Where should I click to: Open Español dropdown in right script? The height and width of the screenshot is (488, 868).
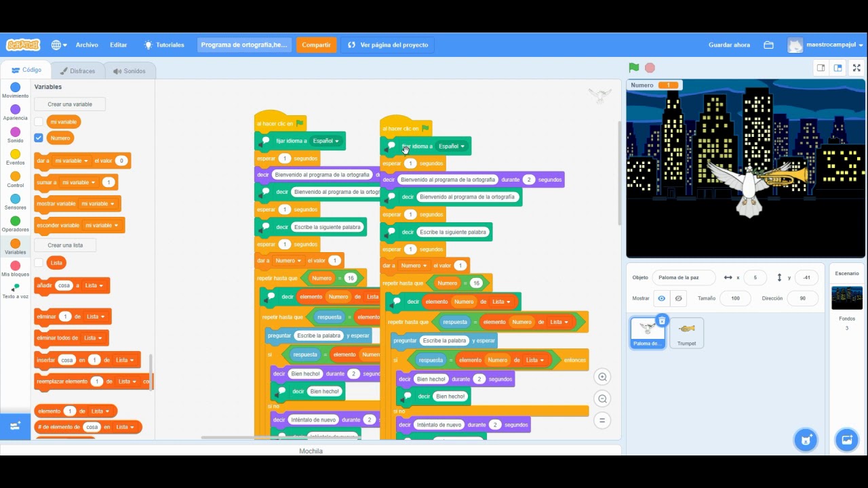(452, 146)
